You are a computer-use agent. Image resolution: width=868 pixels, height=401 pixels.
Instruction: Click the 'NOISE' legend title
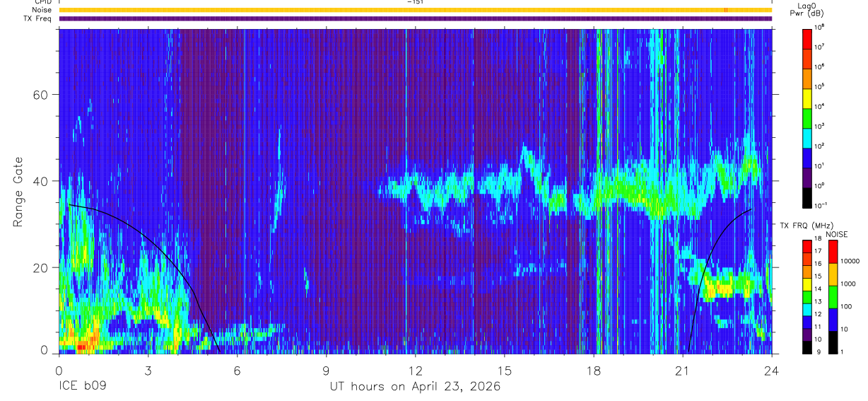click(836, 233)
